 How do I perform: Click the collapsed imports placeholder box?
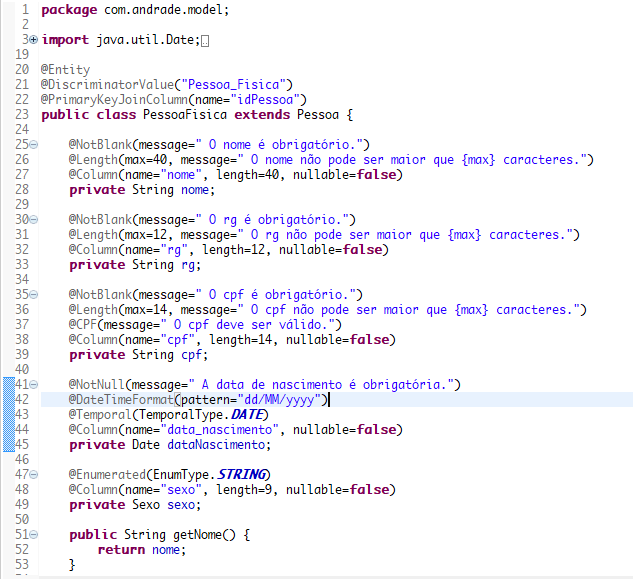pos(205,41)
